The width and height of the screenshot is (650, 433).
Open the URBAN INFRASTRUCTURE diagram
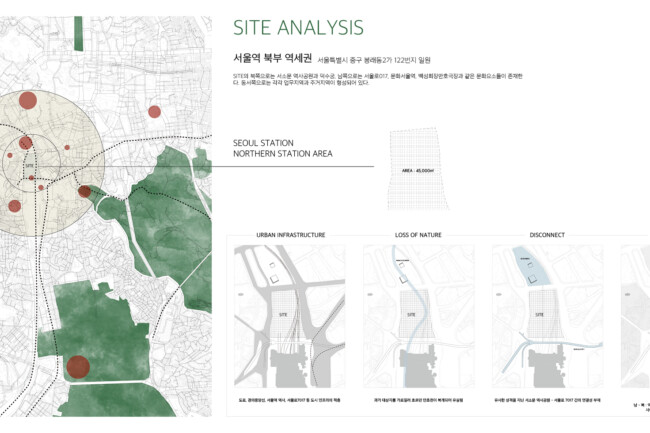(290, 318)
